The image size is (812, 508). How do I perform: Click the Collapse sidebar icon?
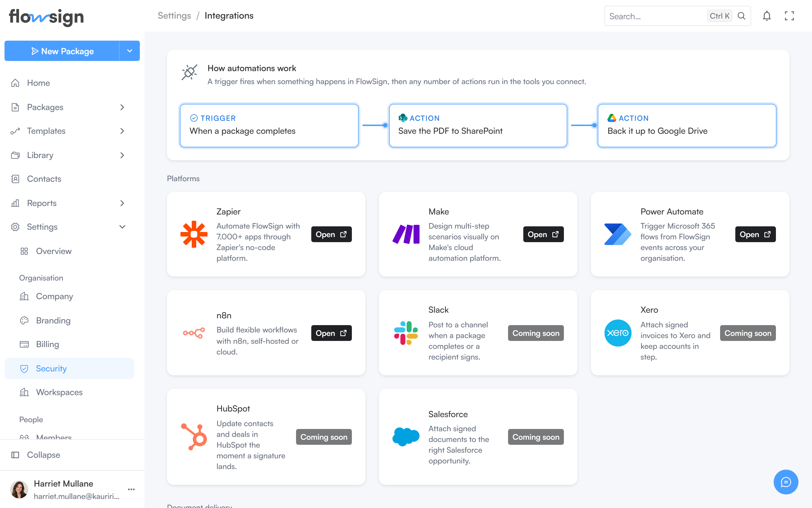click(15, 455)
